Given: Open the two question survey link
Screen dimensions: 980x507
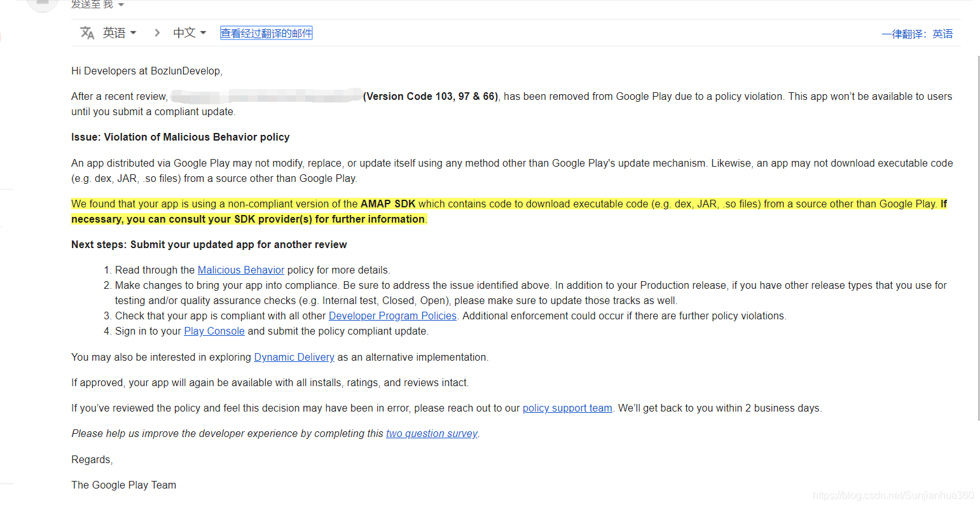Looking at the screenshot, I should [432, 433].
